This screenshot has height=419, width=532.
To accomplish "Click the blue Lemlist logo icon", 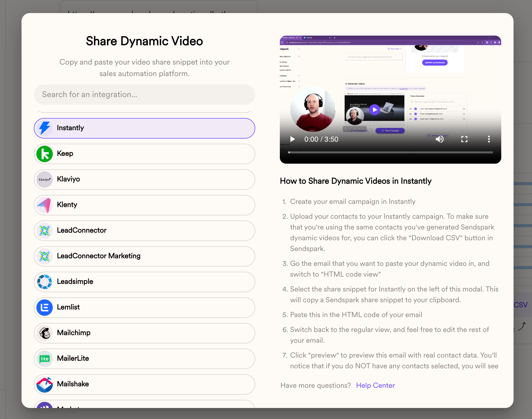I will pos(45,307).
